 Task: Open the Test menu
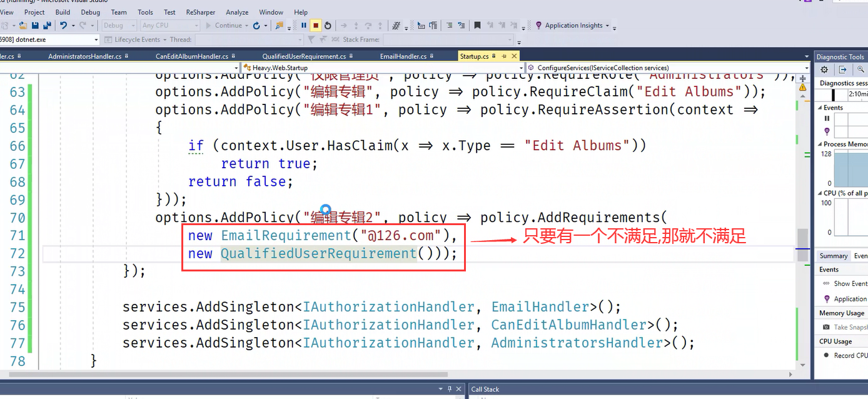(x=169, y=12)
